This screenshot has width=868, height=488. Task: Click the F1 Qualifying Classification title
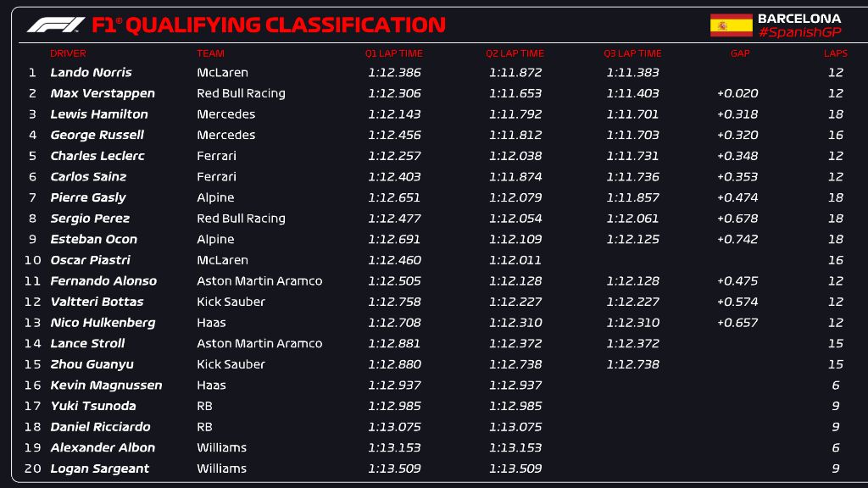click(269, 25)
